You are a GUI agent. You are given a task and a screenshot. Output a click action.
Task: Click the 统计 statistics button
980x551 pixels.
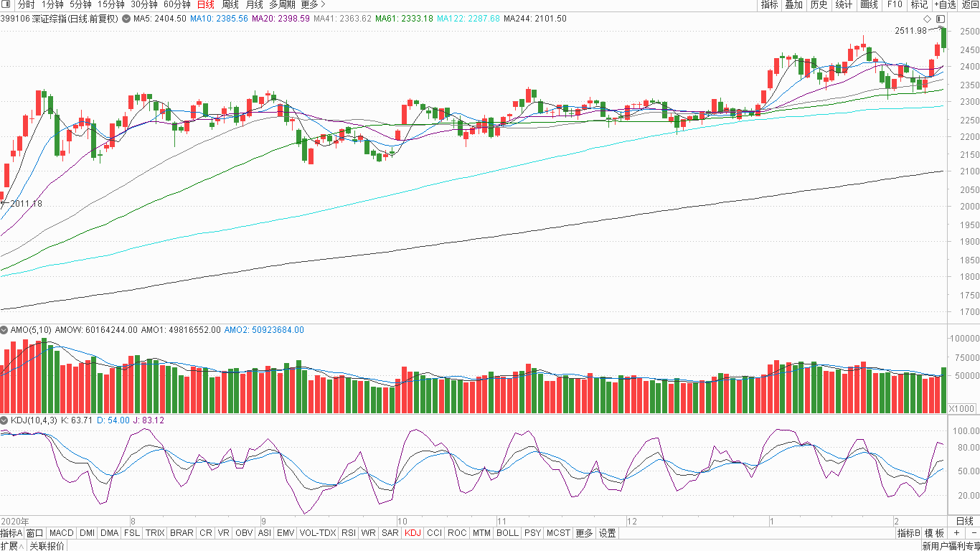pyautogui.click(x=844, y=4)
